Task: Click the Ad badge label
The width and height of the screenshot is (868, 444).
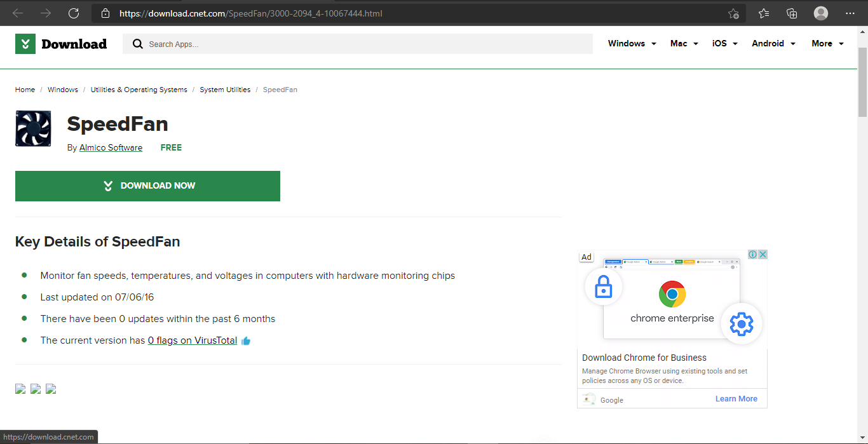Action: (587, 257)
